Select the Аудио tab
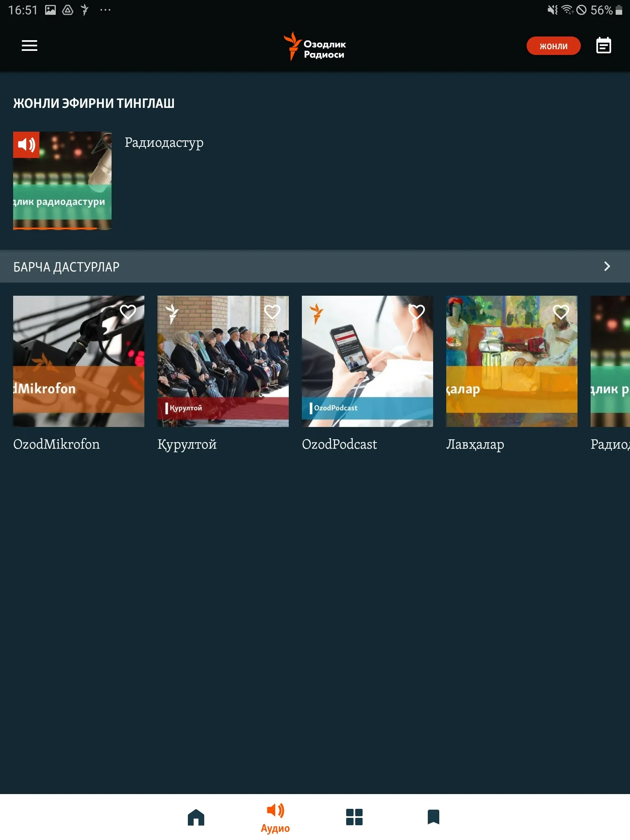 (x=275, y=818)
